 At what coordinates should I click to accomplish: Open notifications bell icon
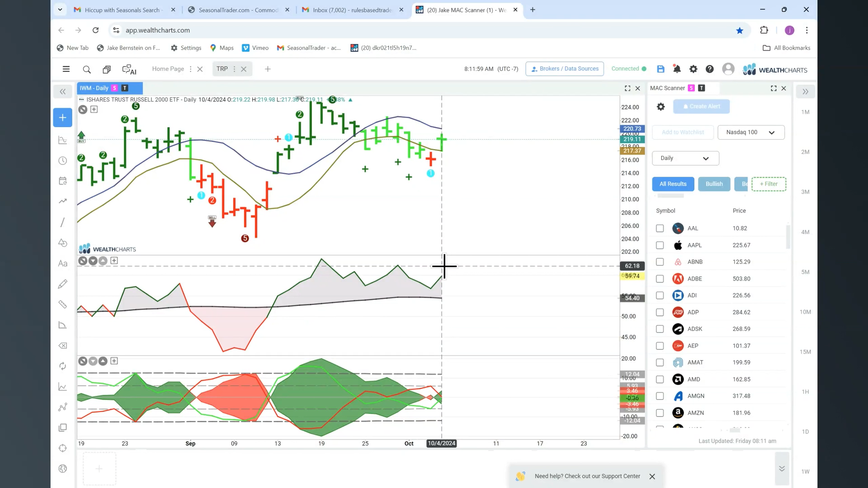pos(677,69)
